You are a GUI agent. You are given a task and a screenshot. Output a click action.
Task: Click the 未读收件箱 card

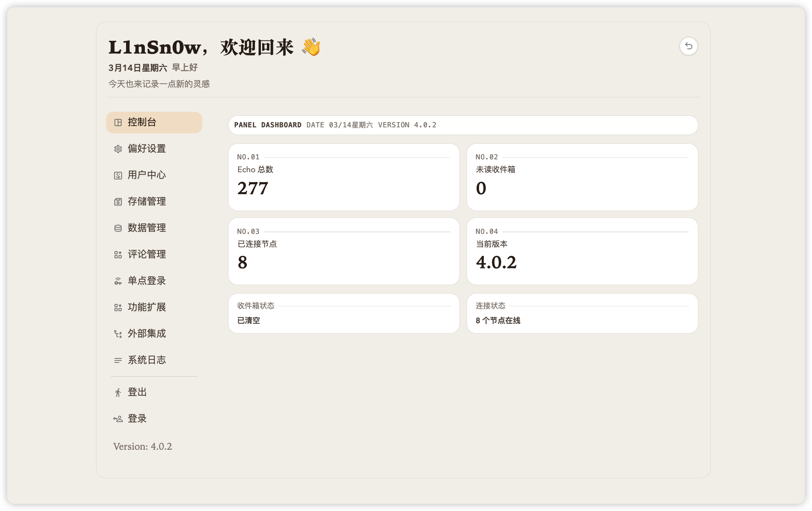(582, 177)
